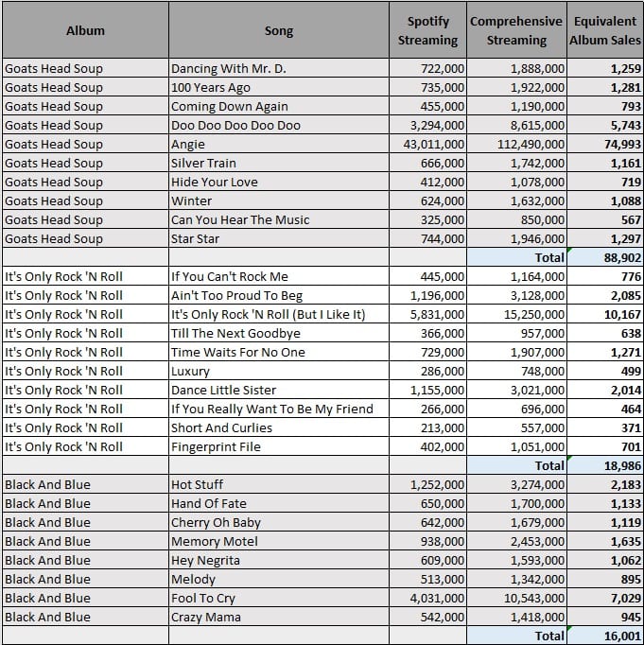This screenshot has width=644, height=645.
Task: Click the Spotify Streaming column header
Action: 427,30
